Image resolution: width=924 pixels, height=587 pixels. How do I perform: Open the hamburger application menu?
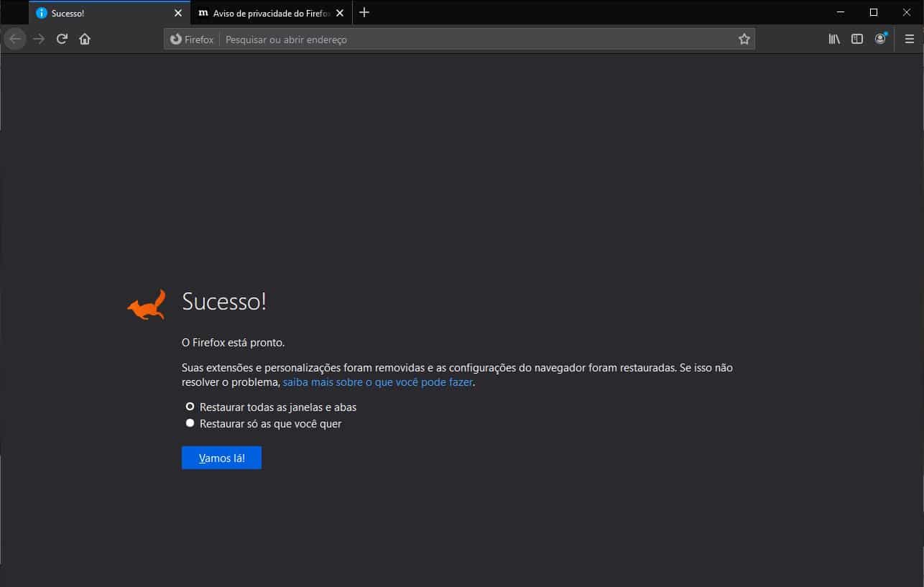[909, 39]
